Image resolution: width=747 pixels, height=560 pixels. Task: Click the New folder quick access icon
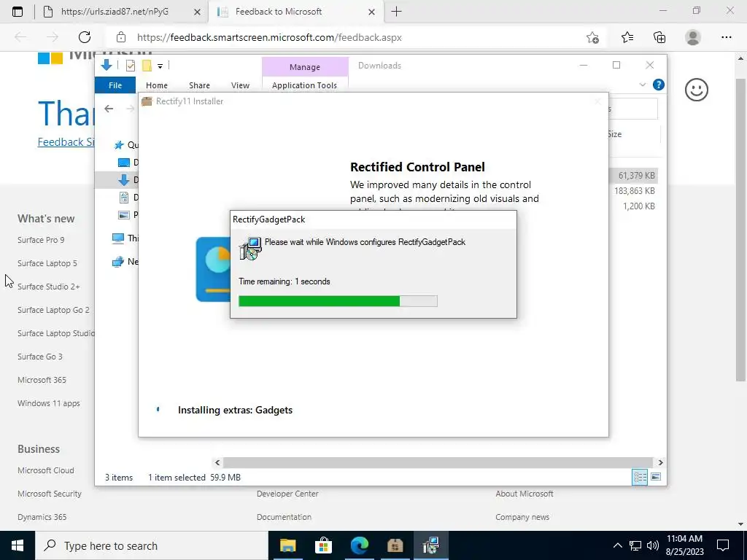147,66
